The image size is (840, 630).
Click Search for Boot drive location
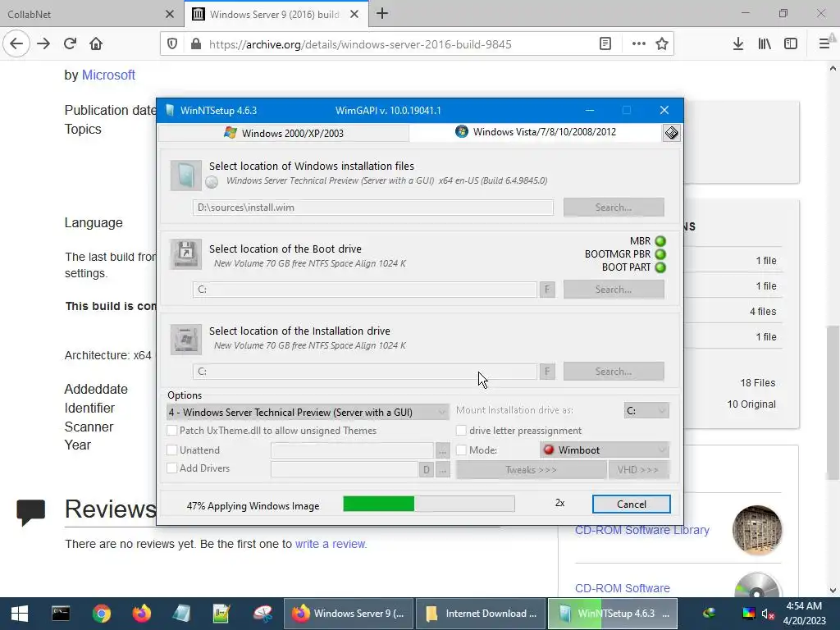click(x=614, y=290)
